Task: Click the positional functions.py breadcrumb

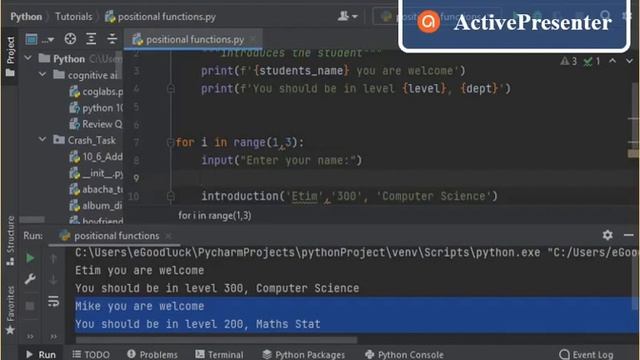Action: [160, 17]
